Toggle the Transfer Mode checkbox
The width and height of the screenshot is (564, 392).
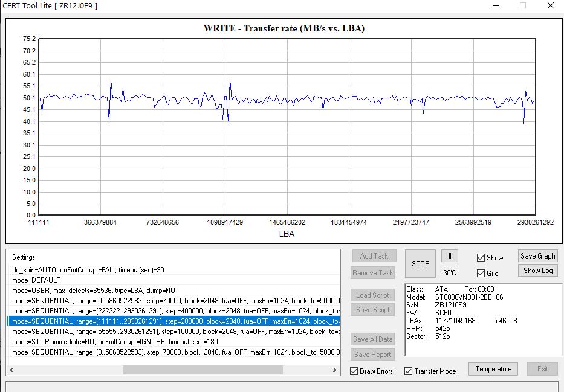(408, 371)
